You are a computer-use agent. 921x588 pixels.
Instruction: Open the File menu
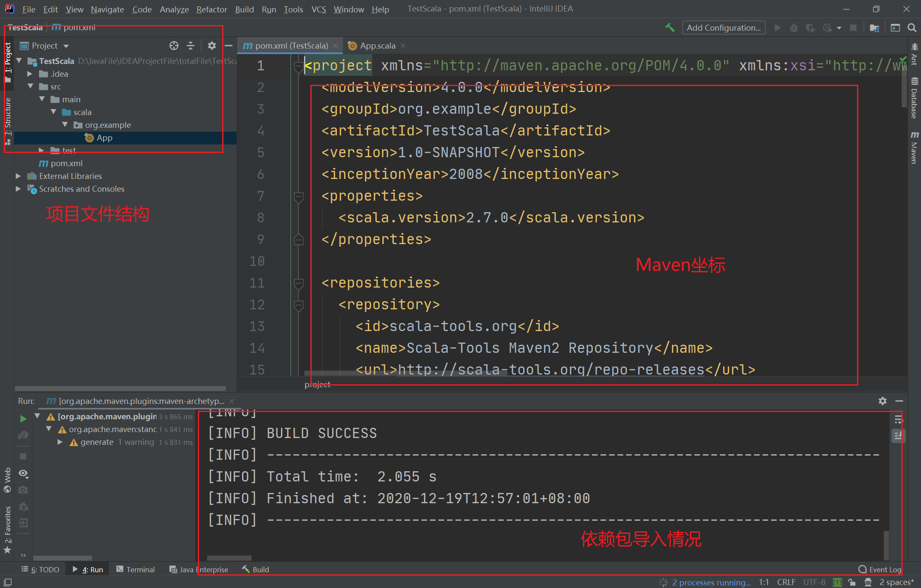pos(29,9)
